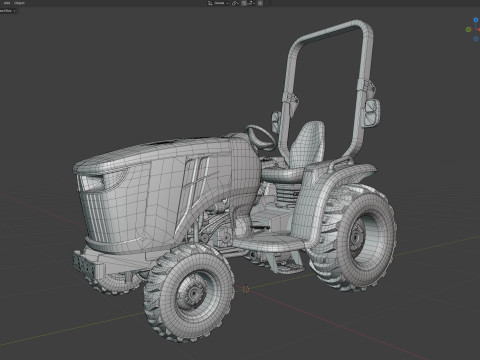Select the tractor's rear right wheel
This screenshot has height=360, width=480.
tap(354, 238)
